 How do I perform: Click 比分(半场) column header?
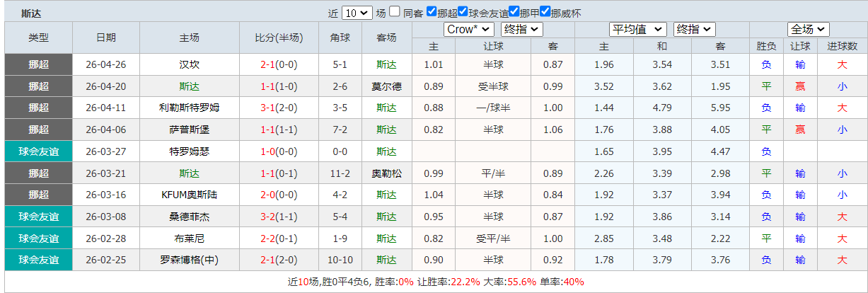coord(279,38)
